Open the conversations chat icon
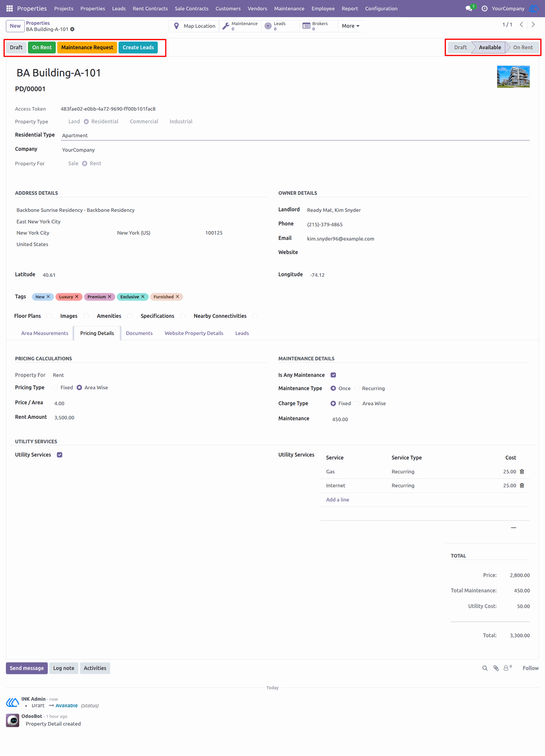The width and height of the screenshot is (545, 756). [469, 8]
